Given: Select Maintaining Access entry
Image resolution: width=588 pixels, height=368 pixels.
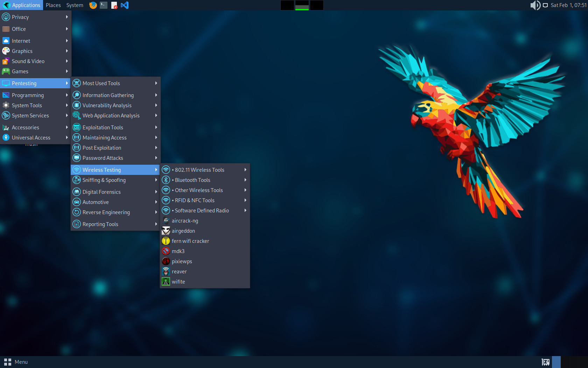Looking at the screenshot, I should 115,138.
